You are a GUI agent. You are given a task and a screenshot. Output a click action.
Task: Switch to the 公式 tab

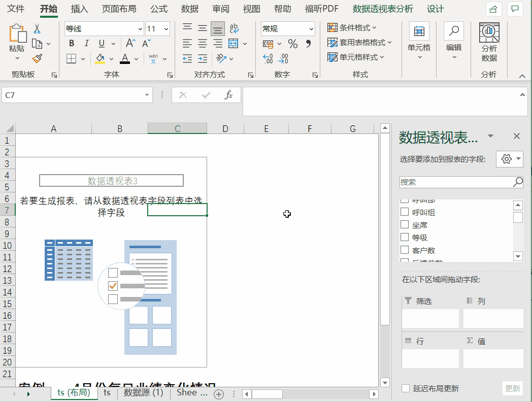click(x=159, y=9)
